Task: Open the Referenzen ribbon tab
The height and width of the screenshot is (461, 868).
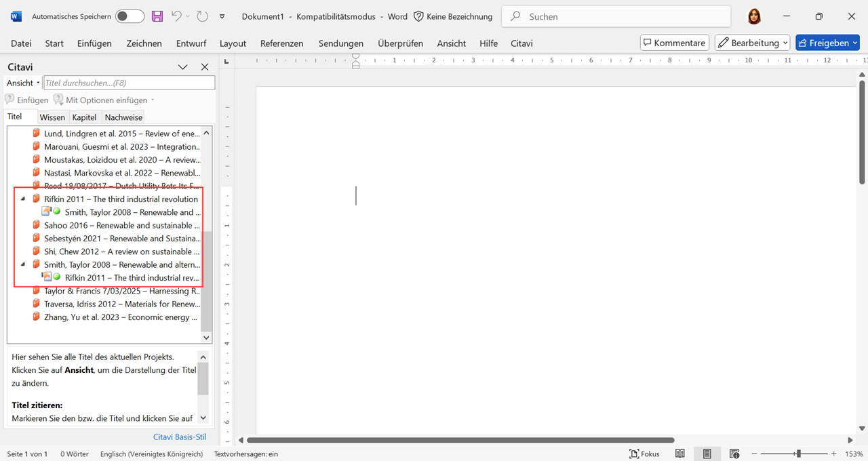Action: 281,43
